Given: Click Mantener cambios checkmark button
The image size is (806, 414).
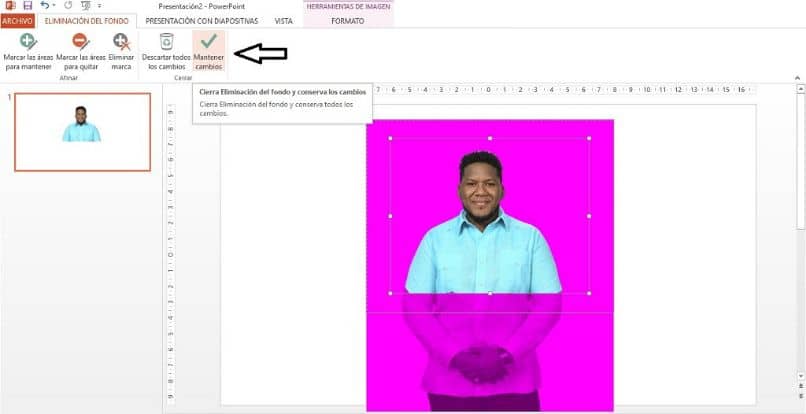Looking at the screenshot, I should tap(209, 51).
